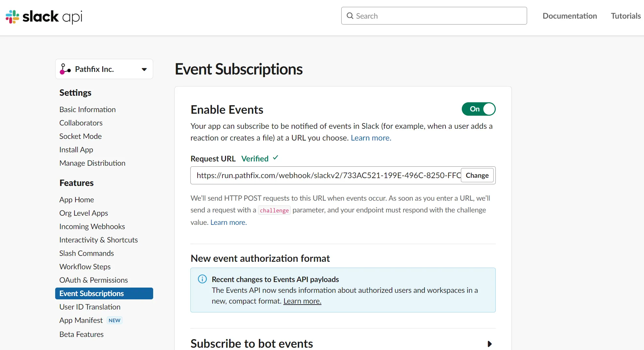Screen dimensions: 644x350
Task: Click the Verified checkmark icon
Action: (276, 158)
